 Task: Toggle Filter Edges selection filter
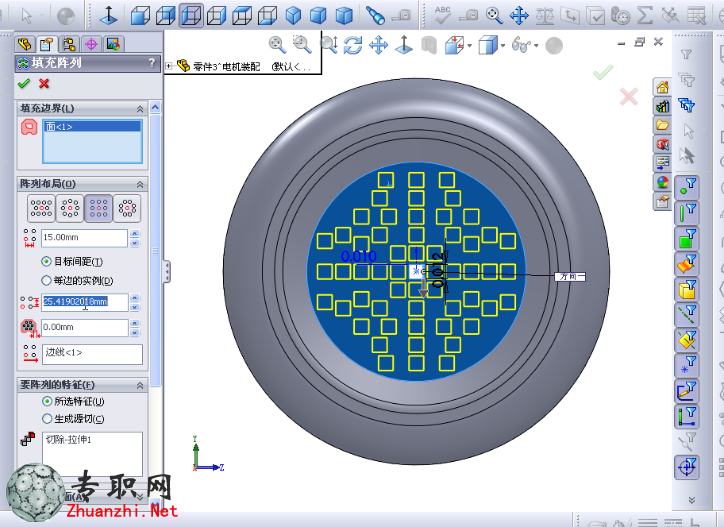tap(687, 213)
